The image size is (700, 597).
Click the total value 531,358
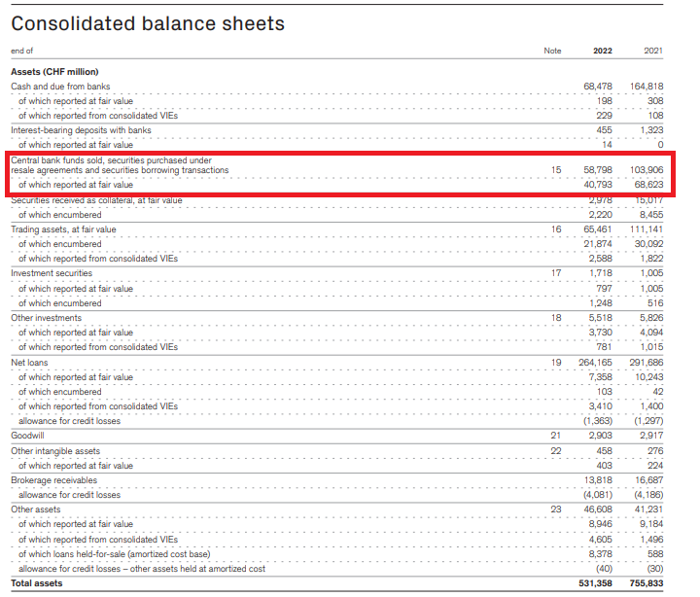pyautogui.click(x=596, y=583)
